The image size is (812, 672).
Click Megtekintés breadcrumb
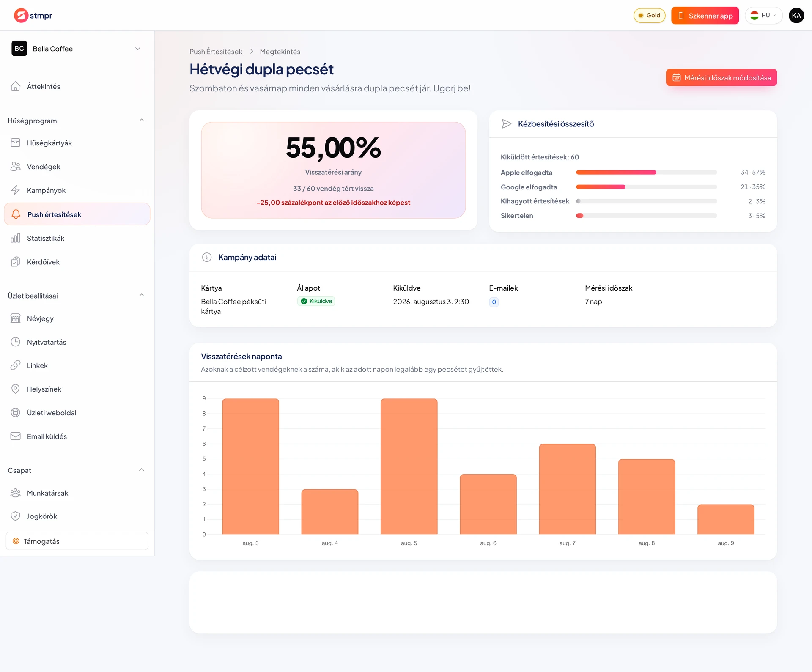280,52
